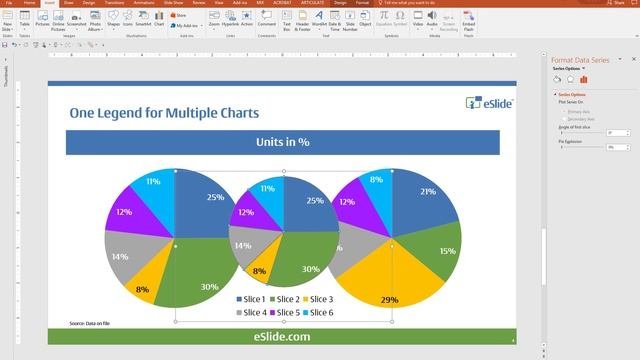
Task: Click the Action icon
Action: tap(247, 19)
